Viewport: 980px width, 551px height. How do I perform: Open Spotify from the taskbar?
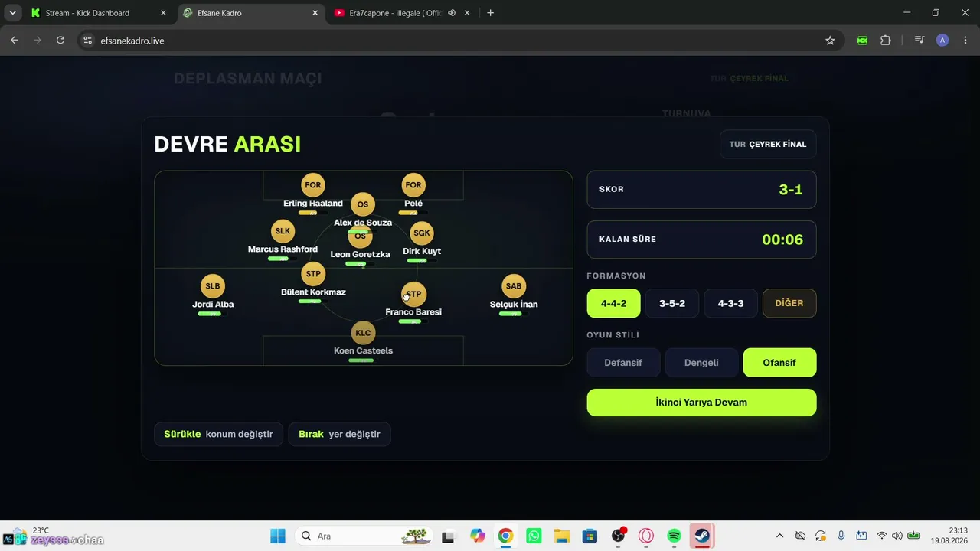tap(674, 536)
